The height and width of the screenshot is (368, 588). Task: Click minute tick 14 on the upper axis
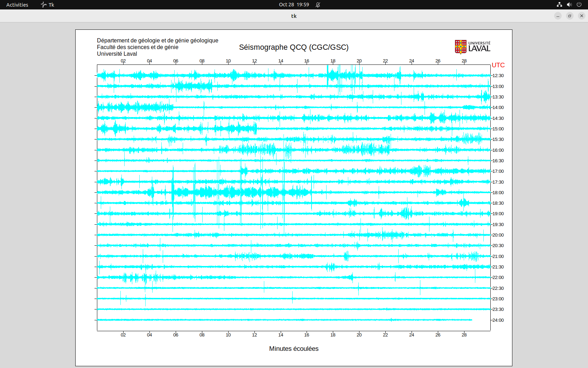[x=281, y=61]
